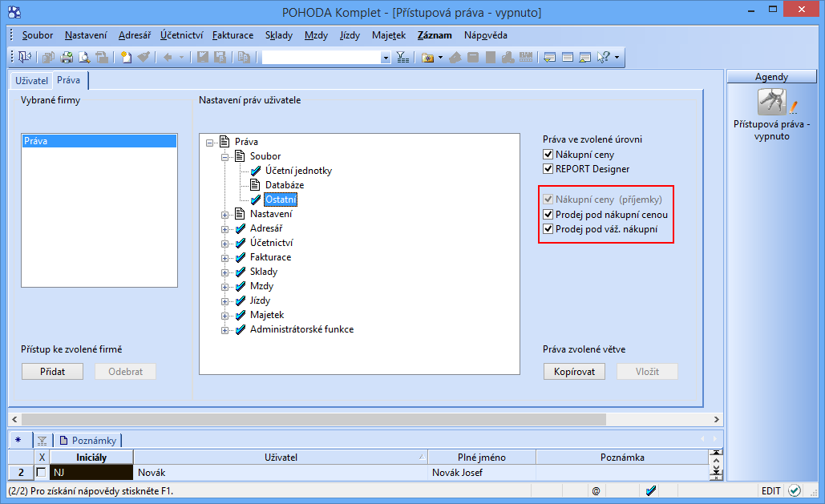This screenshot has height=504, width=825.
Task: Switch to the Poznámky tab
Action: tap(88, 441)
